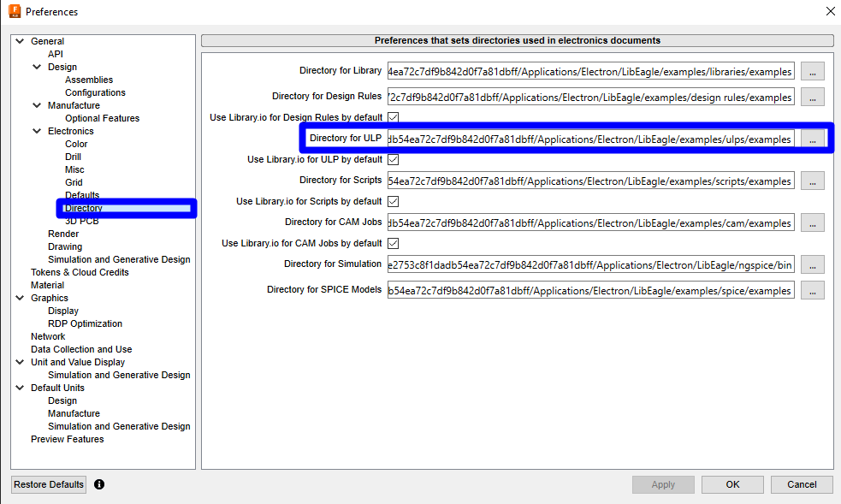Collapse the Default Units section
The width and height of the screenshot is (841, 504).
pos(19,388)
